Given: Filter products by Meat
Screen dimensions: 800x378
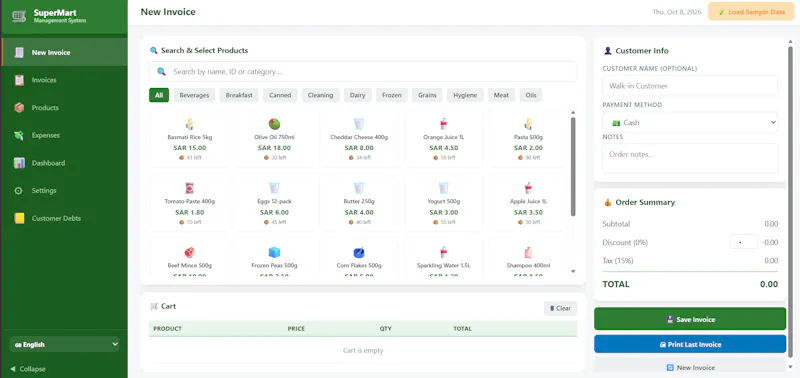Looking at the screenshot, I should (501, 95).
